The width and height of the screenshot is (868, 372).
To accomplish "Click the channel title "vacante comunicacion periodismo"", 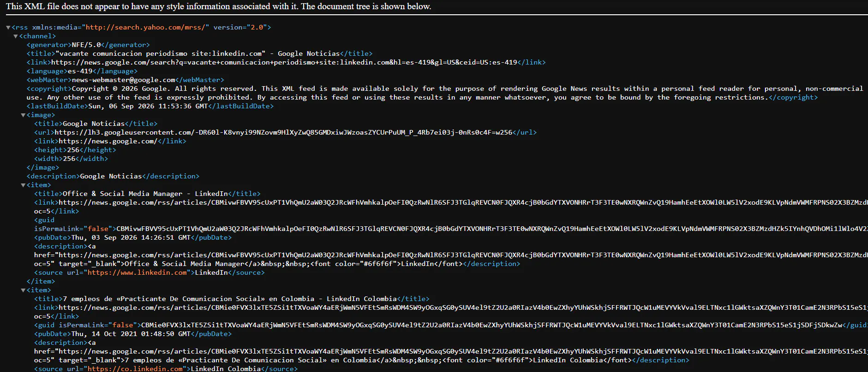I will (199, 54).
